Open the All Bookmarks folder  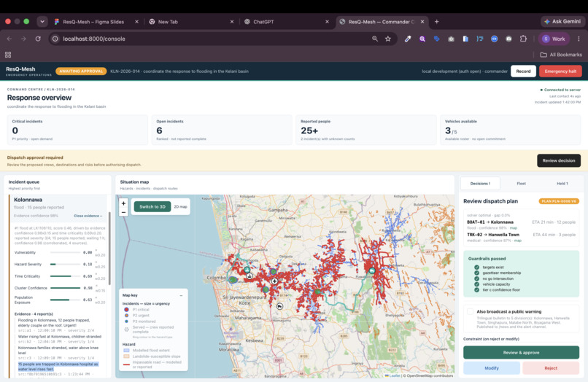tap(561, 55)
